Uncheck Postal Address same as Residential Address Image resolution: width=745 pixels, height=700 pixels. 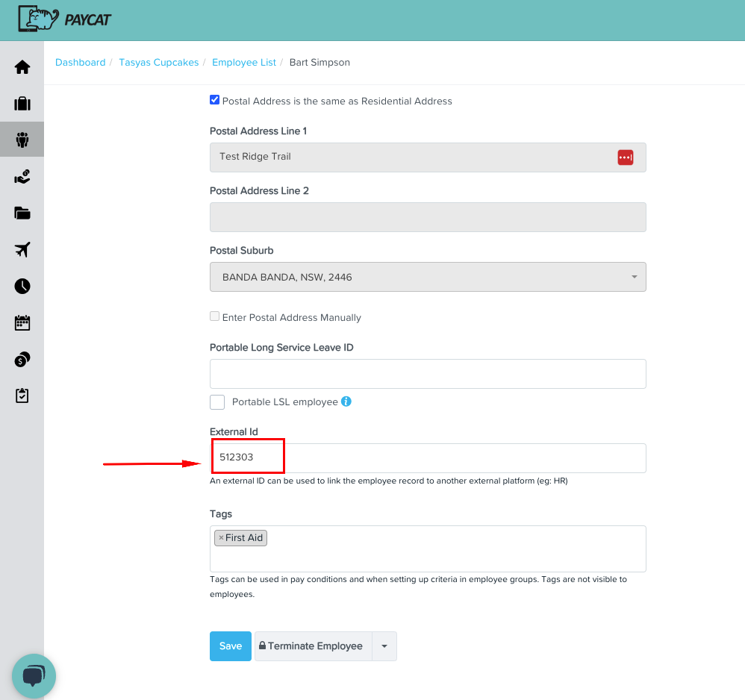214,99
